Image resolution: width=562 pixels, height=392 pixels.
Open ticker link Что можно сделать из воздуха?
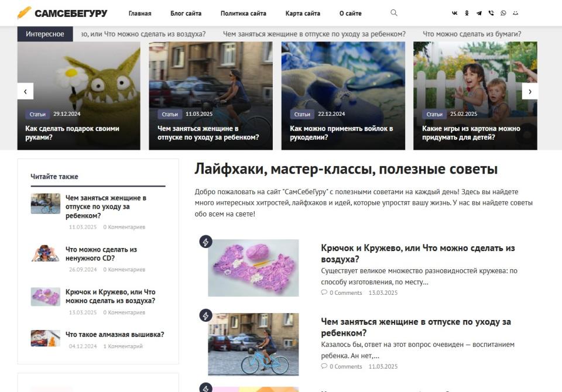point(143,34)
